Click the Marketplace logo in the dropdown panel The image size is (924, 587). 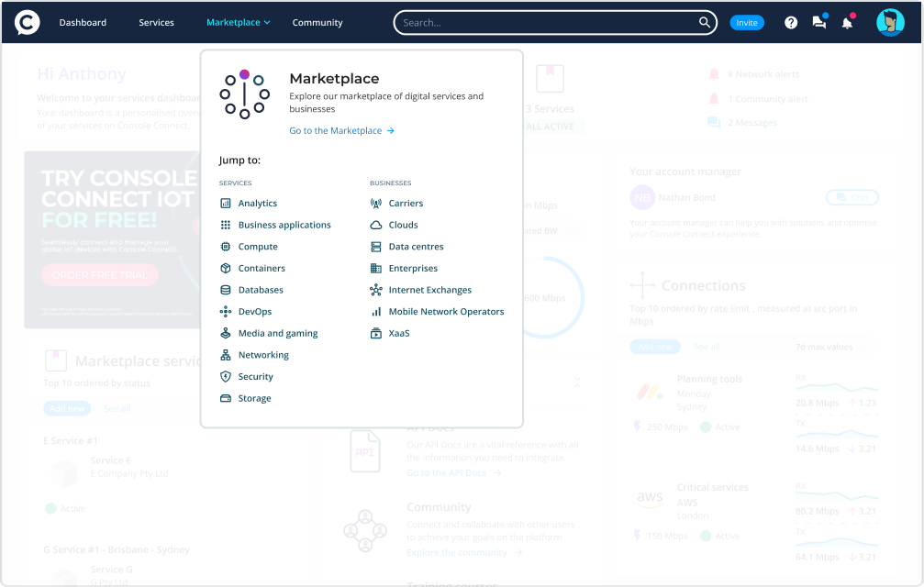[x=245, y=94]
